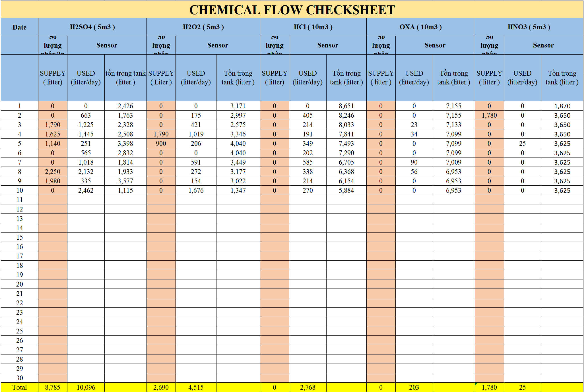Click H2SO4 used total 10,096 cell
Image resolution: width=584 pixels, height=392 pixels.
(x=86, y=387)
